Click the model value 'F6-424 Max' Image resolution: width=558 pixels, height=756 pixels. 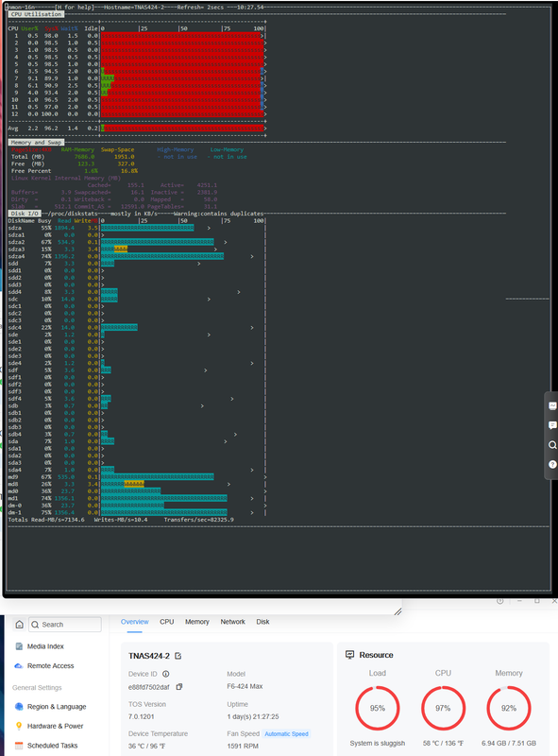point(245,686)
